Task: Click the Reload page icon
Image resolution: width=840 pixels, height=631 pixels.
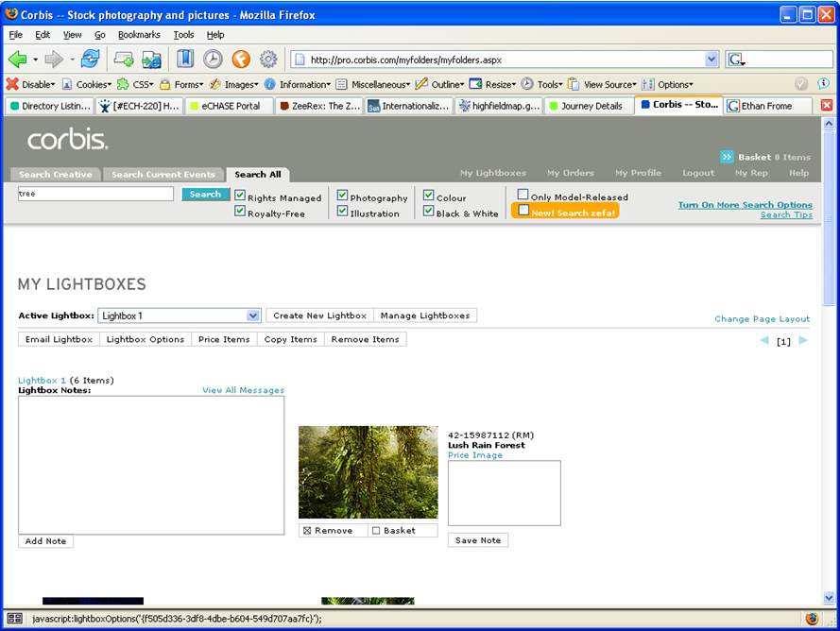Action: (x=90, y=59)
